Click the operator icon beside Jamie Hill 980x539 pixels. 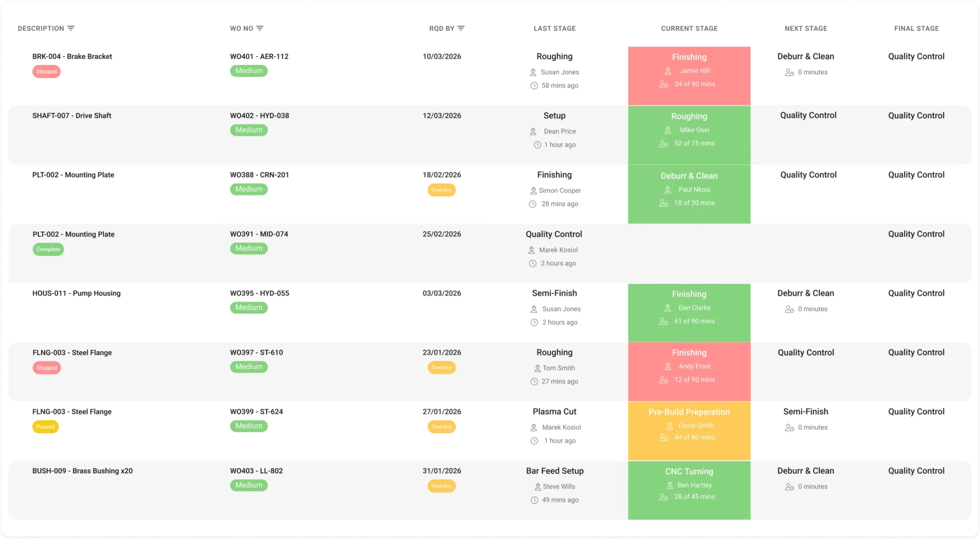pos(668,71)
